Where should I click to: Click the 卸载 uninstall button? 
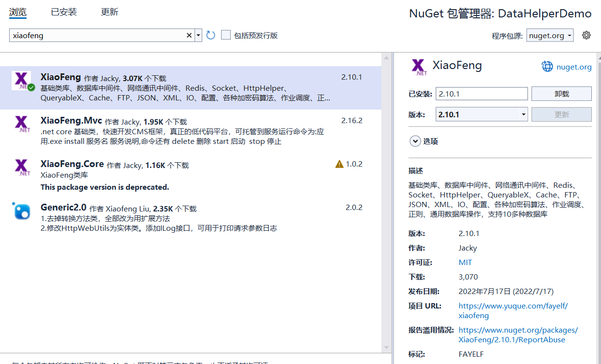pos(561,94)
